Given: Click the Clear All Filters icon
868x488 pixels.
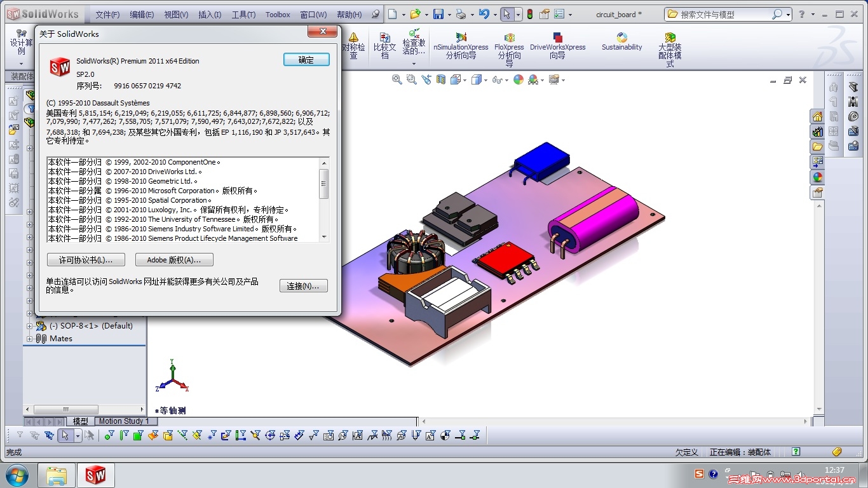Looking at the screenshot, I should pyautogui.click(x=34, y=435).
